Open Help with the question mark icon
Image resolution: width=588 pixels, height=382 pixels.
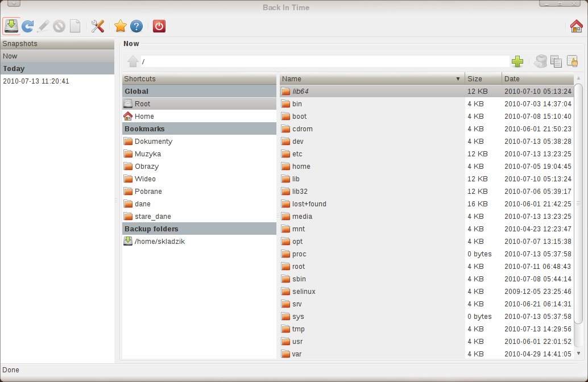136,26
